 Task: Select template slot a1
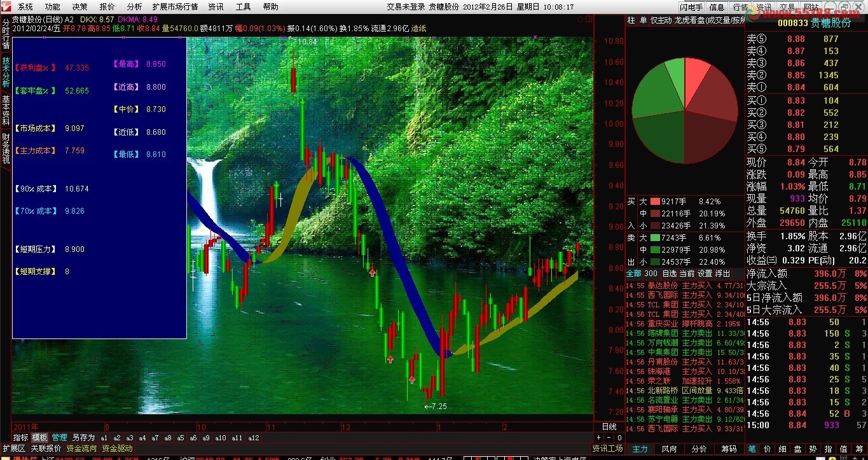(104, 438)
